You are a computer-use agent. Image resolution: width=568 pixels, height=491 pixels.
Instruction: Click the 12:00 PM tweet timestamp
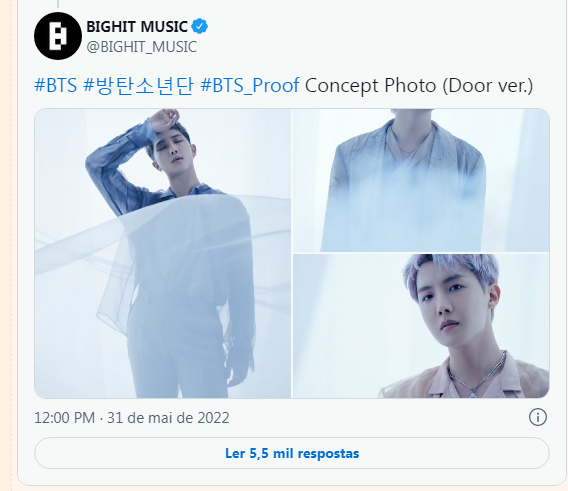click(64, 418)
